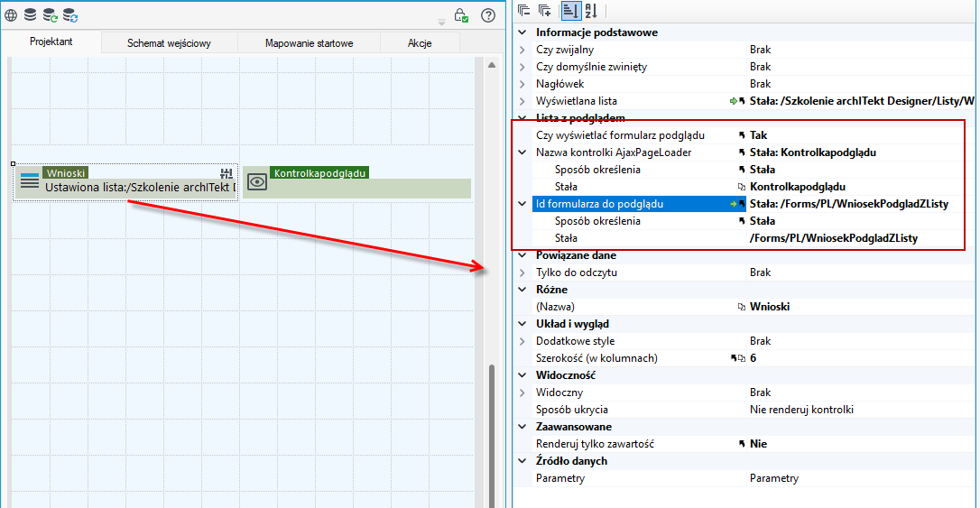Image resolution: width=980 pixels, height=508 pixels.
Task: Open the Mapowanie startowe tab
Action: tap(309, 43)
